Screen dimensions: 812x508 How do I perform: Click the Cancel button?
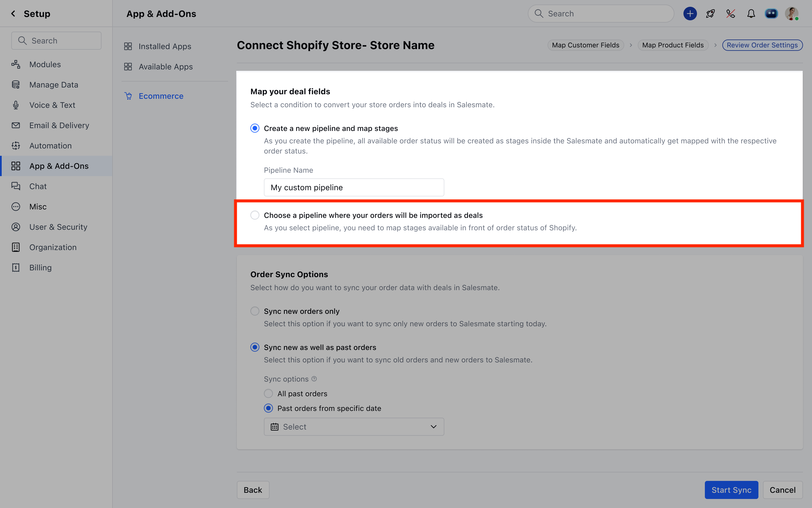782,490
